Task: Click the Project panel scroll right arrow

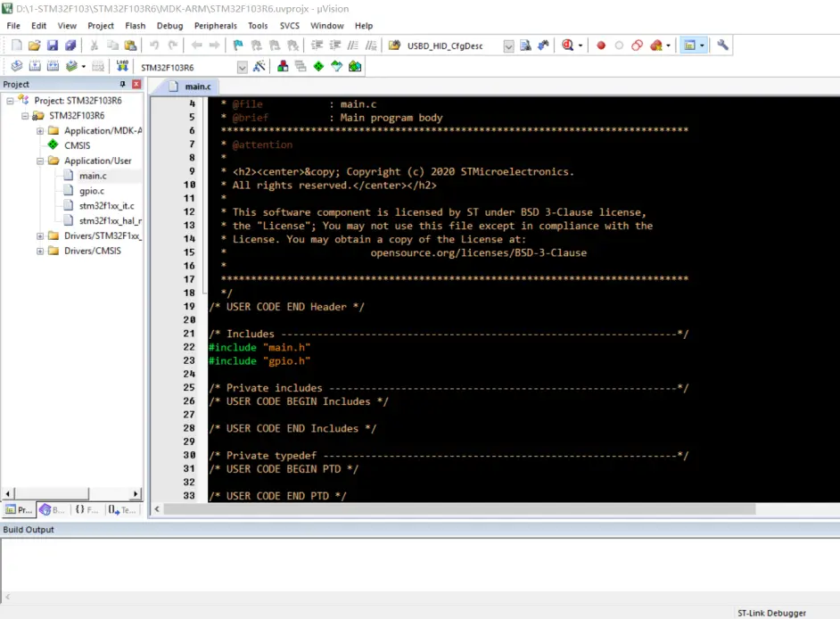Action: (136, 493)
